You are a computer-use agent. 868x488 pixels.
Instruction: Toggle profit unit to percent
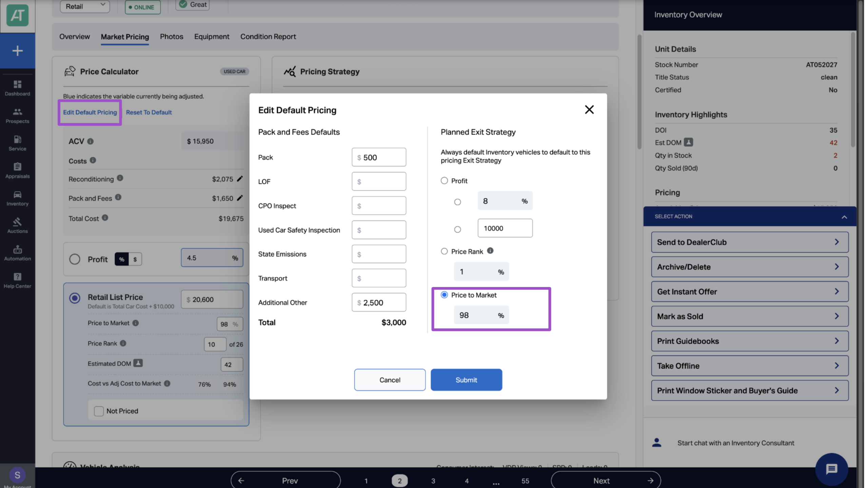click(x=122, y=259)
